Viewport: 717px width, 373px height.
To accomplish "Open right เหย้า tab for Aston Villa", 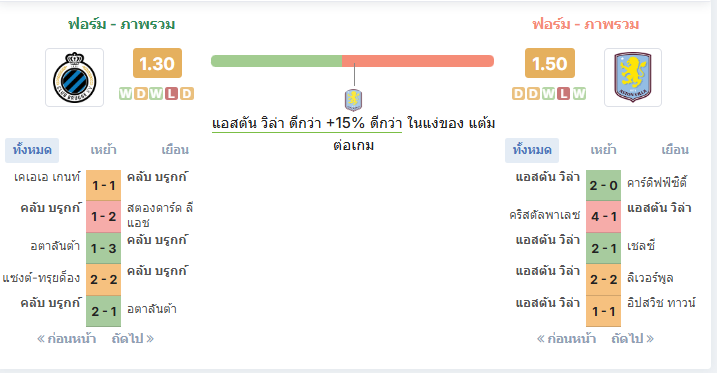I will pyautogui.click(x=603, y=150).
